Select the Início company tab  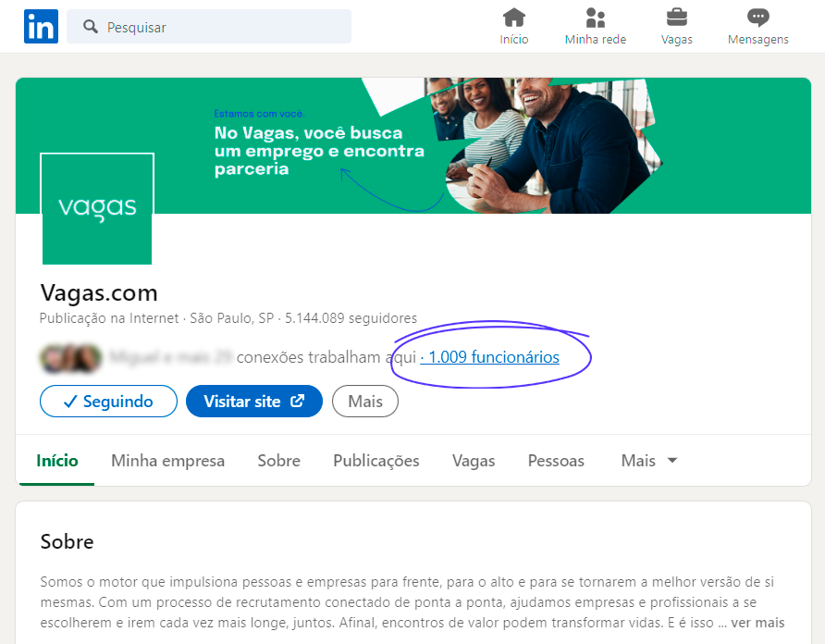click(x=56, y=461)
